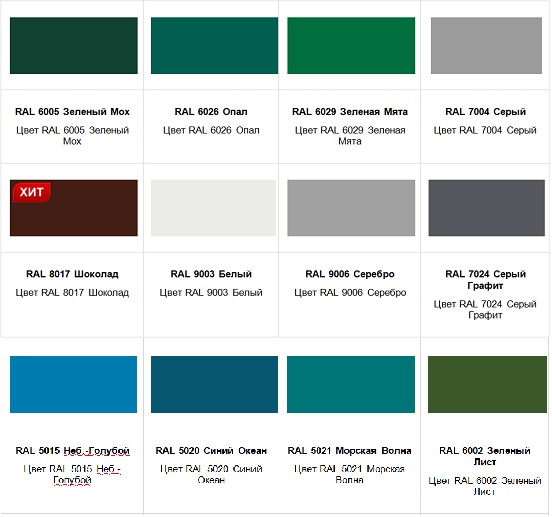Pick the RAL 6002 Зеленый Лист swatch

pyautogui.click(x=488, y=385)
